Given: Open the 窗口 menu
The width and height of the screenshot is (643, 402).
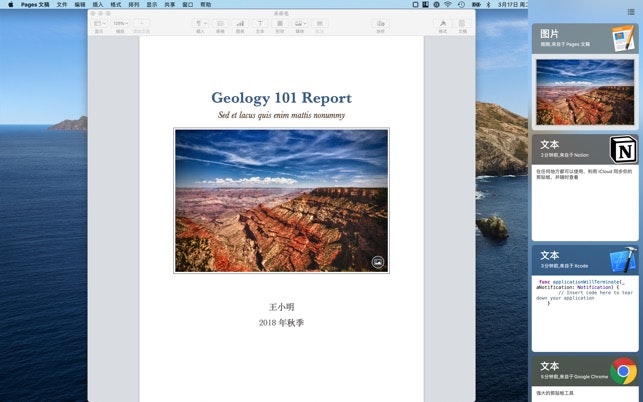Looking at the screenshot, I should tap(187, 5).
